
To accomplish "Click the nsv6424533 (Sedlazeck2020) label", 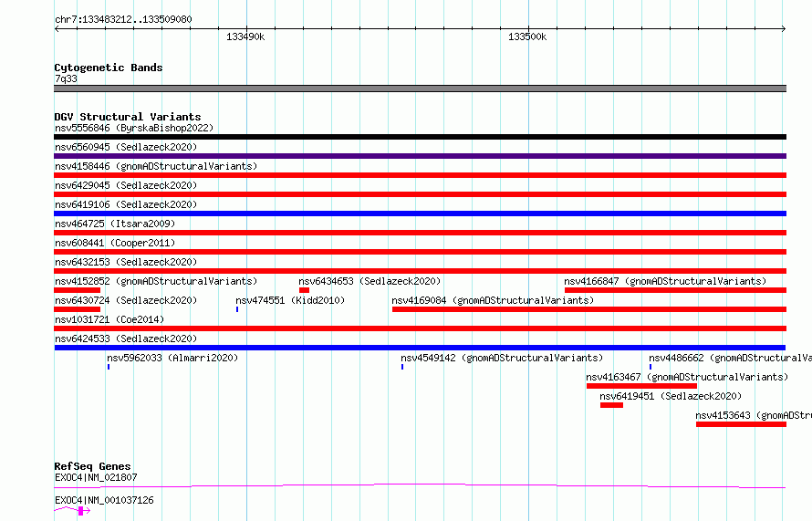I will click(126, 339).
